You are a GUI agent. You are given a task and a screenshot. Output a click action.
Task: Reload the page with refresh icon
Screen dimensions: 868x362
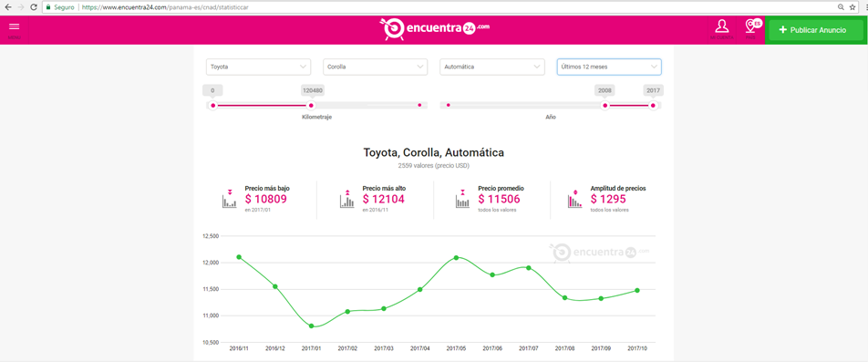[34, 7]
